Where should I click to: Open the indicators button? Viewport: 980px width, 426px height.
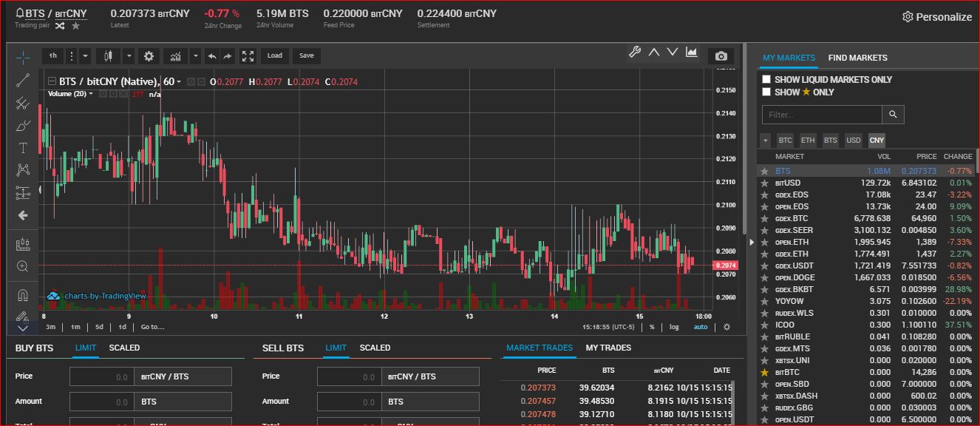pos(176,55)
